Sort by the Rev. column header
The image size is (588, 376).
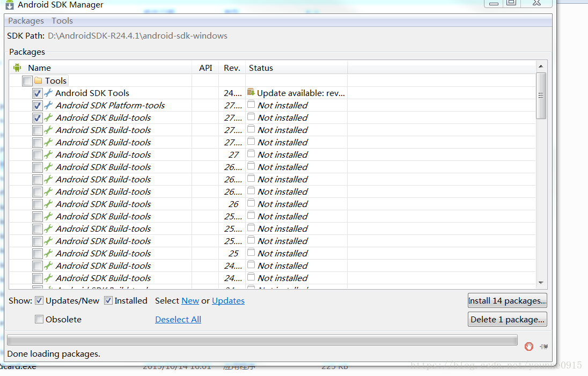coord(232,68)
